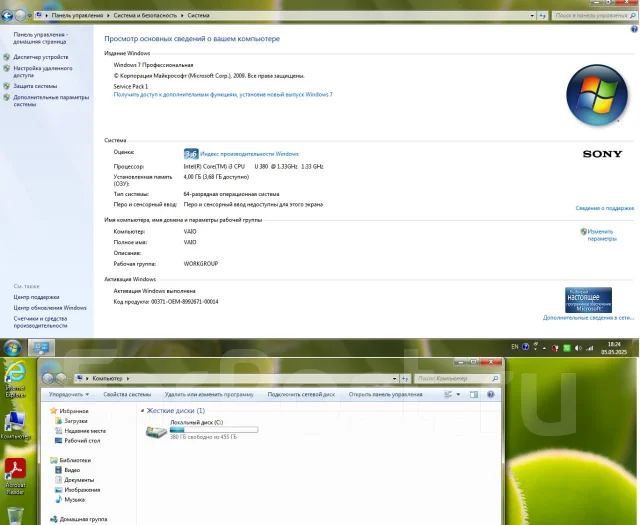640x525 pixels.
Task: Open the Windows Start menu orb
Action: click(x=13, y=348)
